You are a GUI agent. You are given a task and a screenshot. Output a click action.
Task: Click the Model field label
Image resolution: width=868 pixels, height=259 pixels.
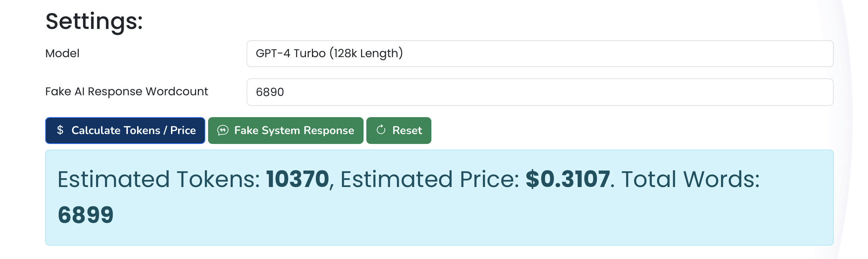[x=62, y=53]
